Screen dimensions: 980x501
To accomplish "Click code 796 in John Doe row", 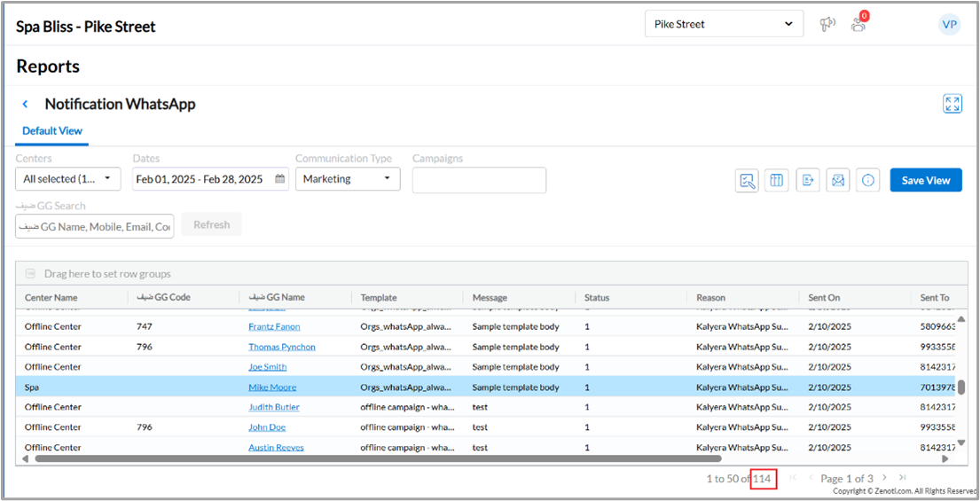I will pos(144,427).
